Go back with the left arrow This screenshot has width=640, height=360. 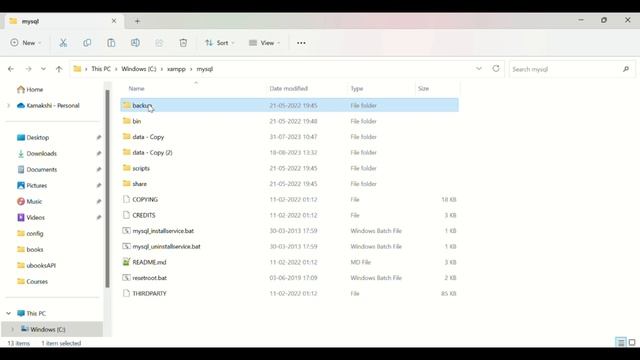point(11,69)
